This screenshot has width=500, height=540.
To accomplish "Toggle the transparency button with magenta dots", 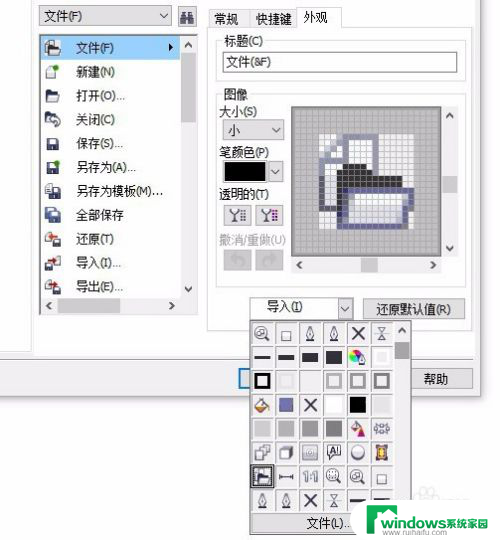I will point(269,216).
